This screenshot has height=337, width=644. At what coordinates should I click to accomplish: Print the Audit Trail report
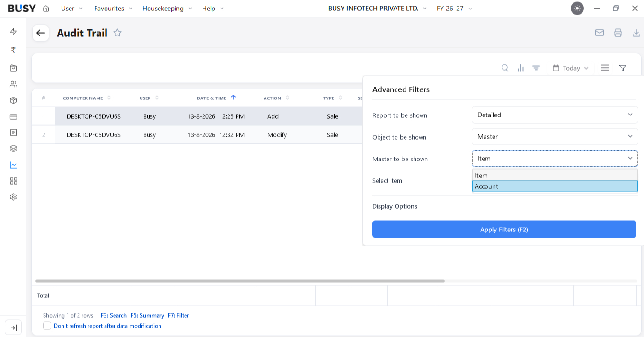[x=618, y=33]
